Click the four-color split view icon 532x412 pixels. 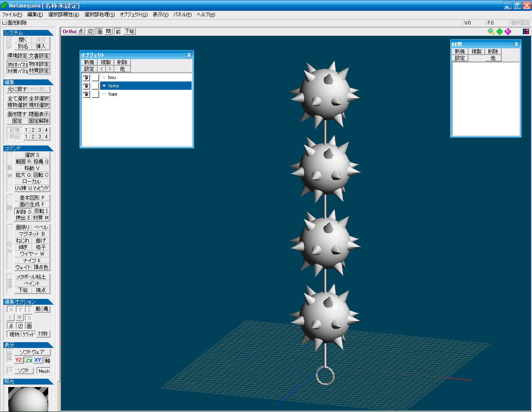[526, 32]
